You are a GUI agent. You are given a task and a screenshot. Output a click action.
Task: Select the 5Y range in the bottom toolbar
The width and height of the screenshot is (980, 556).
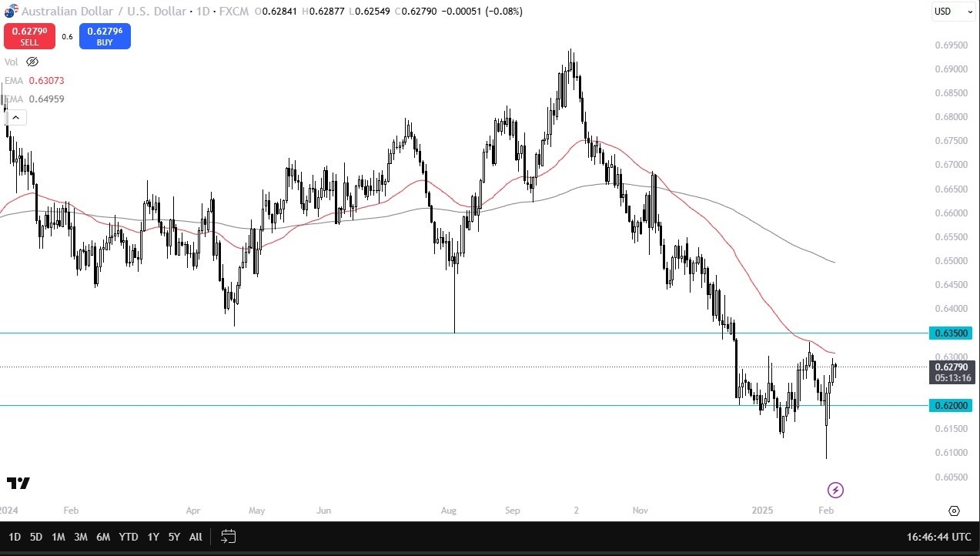pyautogui.click(x=173, y=537)
